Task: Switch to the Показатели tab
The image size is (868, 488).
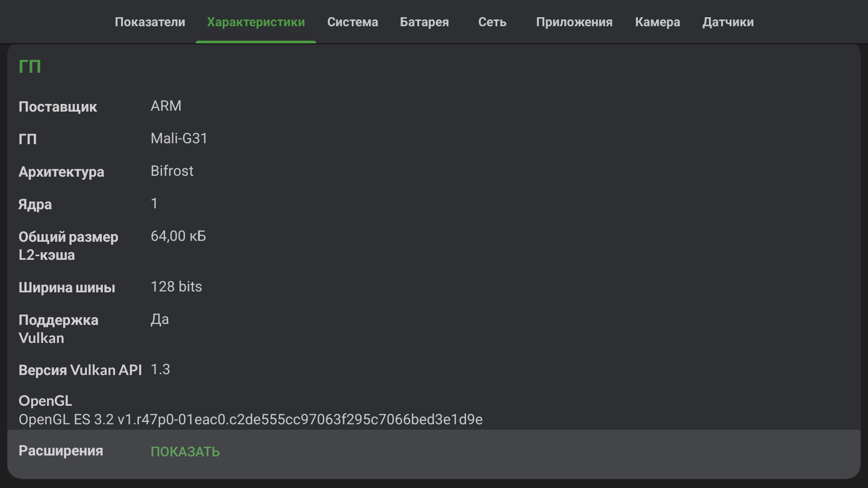Action: point(150,22)
